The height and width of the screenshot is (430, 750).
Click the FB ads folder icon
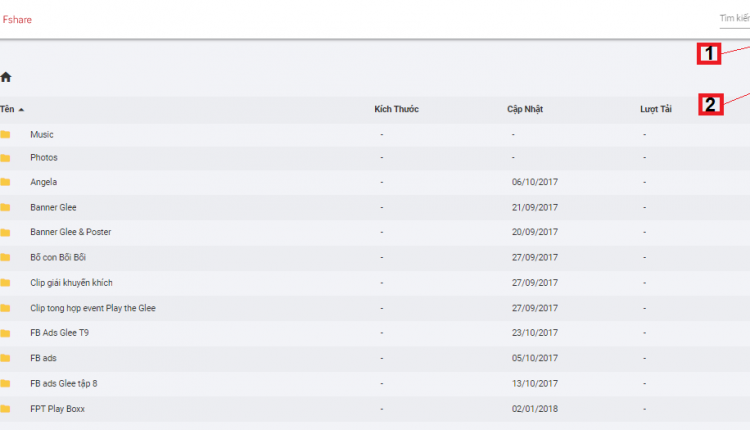pos(5,358)
